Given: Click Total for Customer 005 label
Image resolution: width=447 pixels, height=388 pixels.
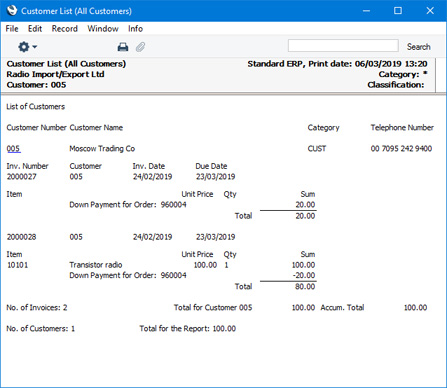Looking at the screenshot, I should coord(213,308).
